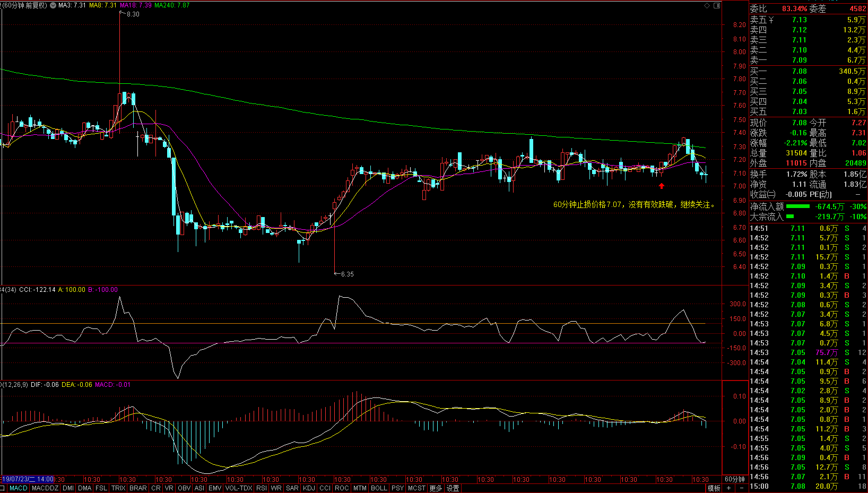Click the green 净流入额 bar indicator
Image resolution: width=868 pixels, height=493 pixels.
tap(798, 206)
